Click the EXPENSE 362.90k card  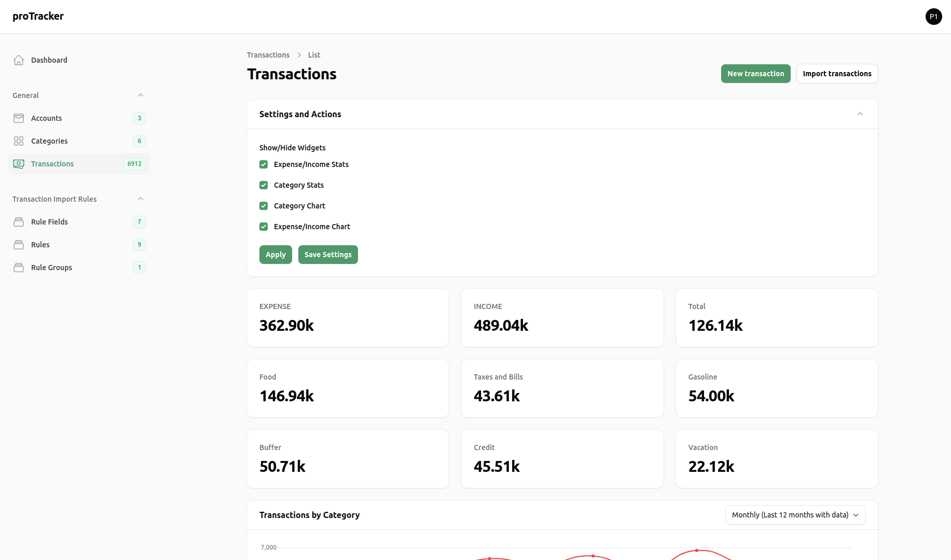tap(348, 318)
